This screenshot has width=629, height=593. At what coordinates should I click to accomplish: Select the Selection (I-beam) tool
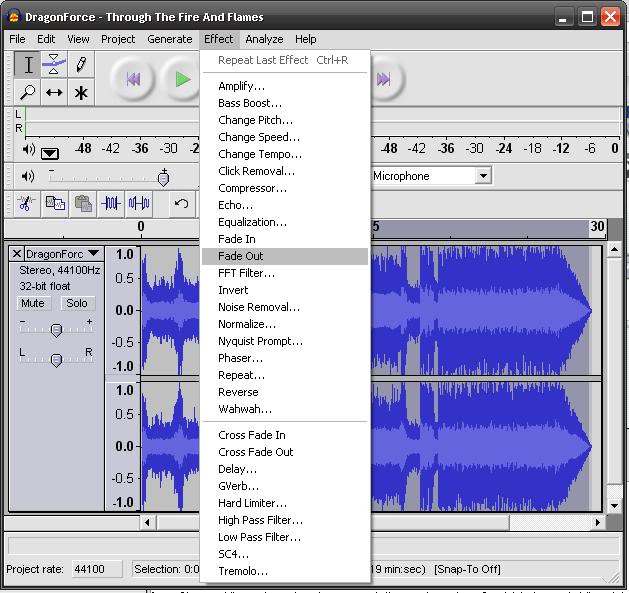29,65
